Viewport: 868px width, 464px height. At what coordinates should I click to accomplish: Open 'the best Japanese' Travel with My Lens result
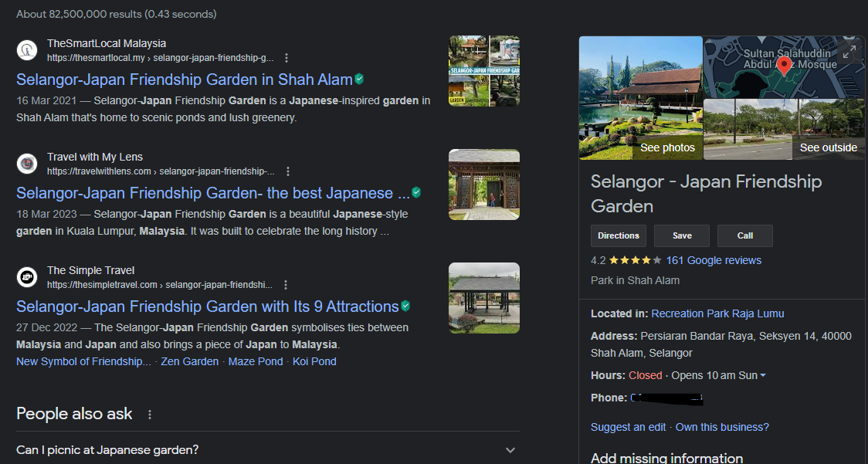pos(213,193)
